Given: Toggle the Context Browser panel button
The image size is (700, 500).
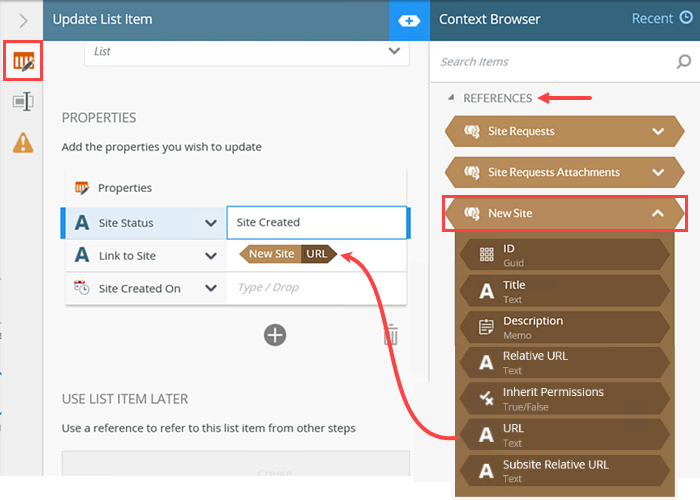Looking at the screenshot, I should 409,20.
